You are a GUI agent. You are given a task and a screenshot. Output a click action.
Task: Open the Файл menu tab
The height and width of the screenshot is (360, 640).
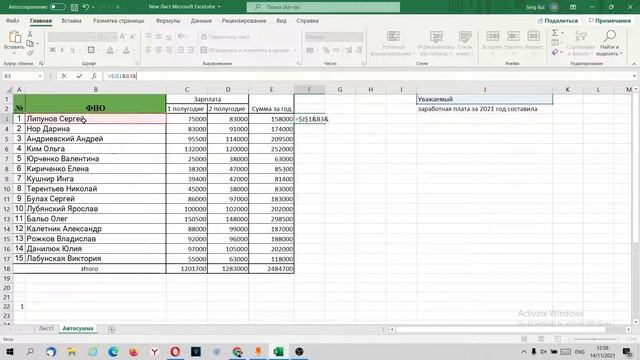point(12,20)
